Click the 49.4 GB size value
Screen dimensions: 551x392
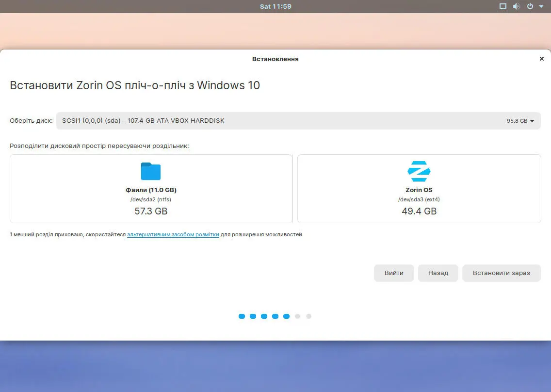[x=419, y=212]
